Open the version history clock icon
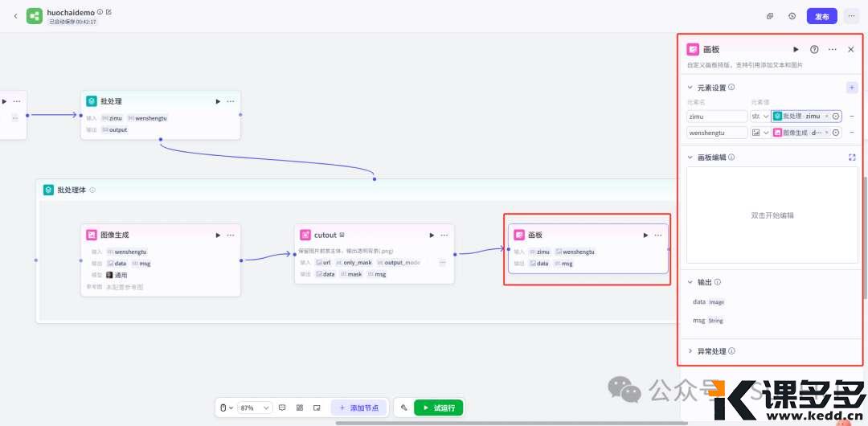Viewport: 868px width, 426px height. (792, 16)
